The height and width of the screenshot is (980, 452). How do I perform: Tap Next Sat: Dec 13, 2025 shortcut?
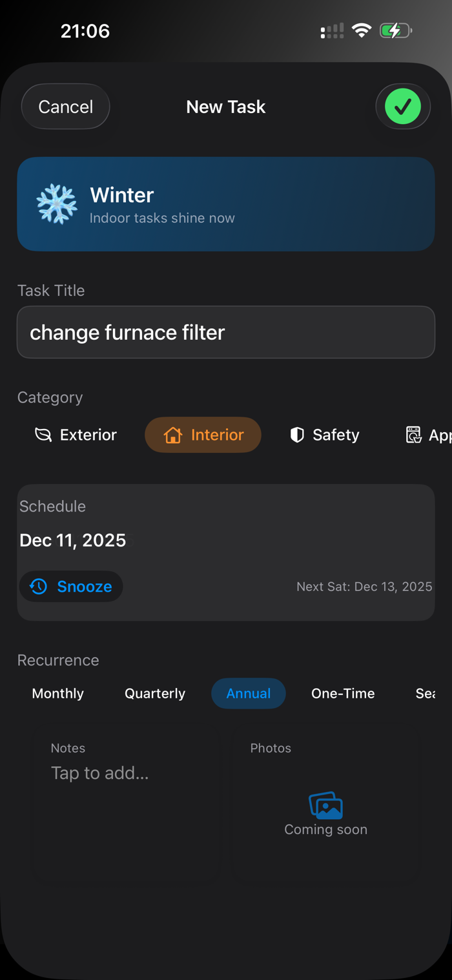tap(364, 587)
